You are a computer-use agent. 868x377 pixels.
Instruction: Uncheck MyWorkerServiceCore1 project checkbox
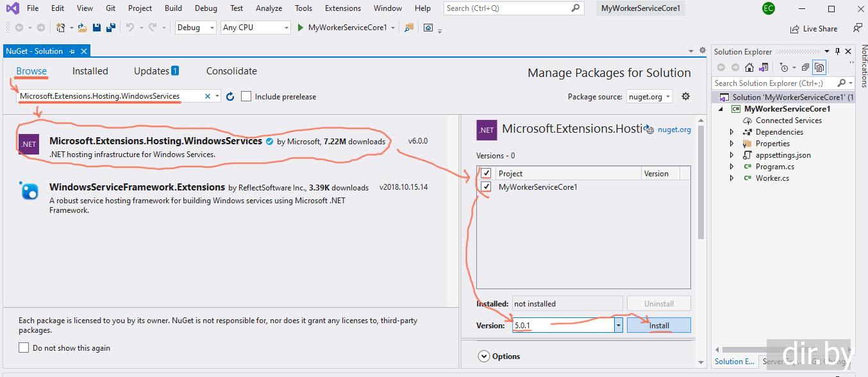click(486, 187)
